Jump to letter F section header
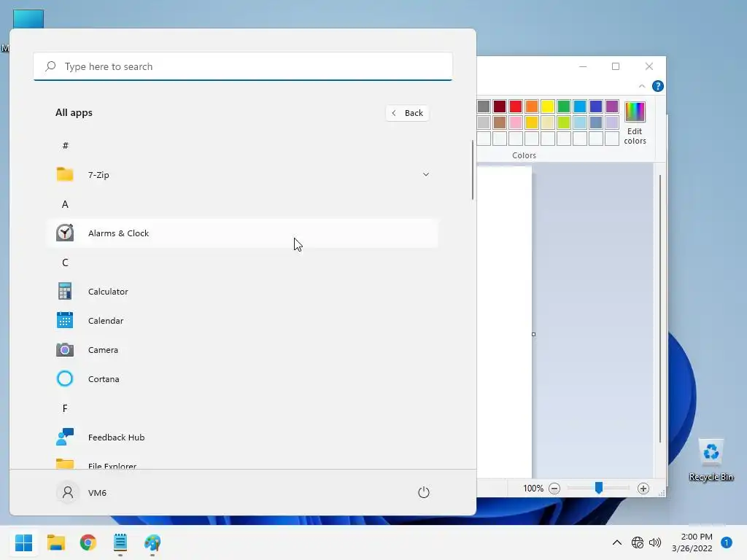 tap(65, 408)
